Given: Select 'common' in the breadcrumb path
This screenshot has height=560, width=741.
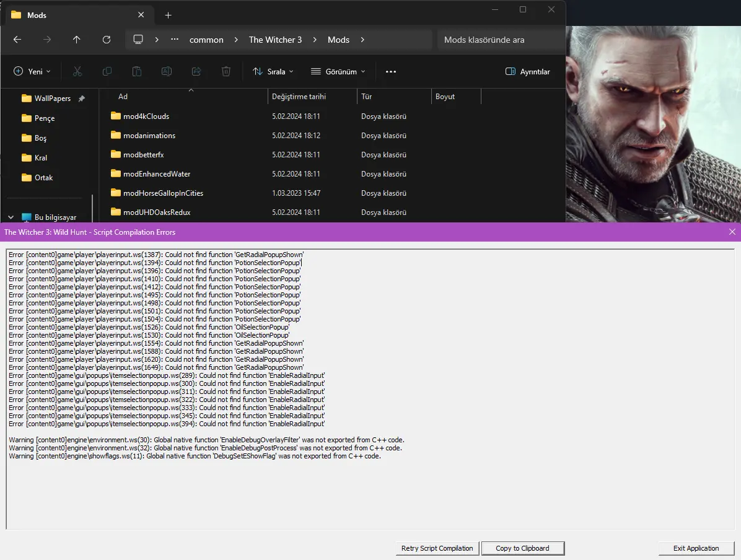Looking at the screenshot, I should [x=206, y=40].
